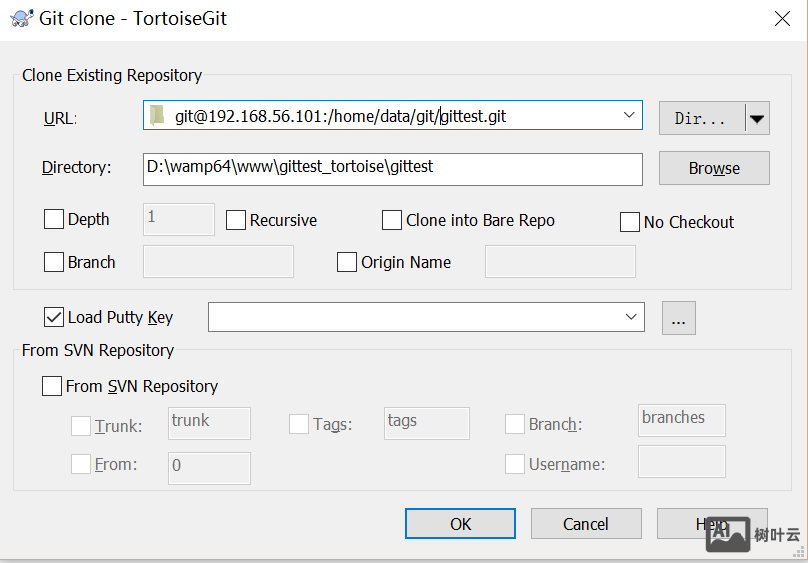Enable Clone into Bare Repo option
Screen dimensions: 808x563
click(x=392, y=220)
